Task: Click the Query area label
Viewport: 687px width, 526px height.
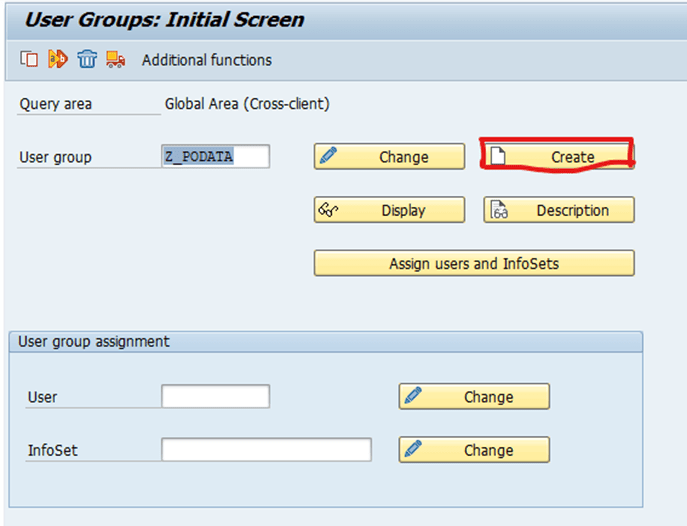Action: (x=56, y=104)
